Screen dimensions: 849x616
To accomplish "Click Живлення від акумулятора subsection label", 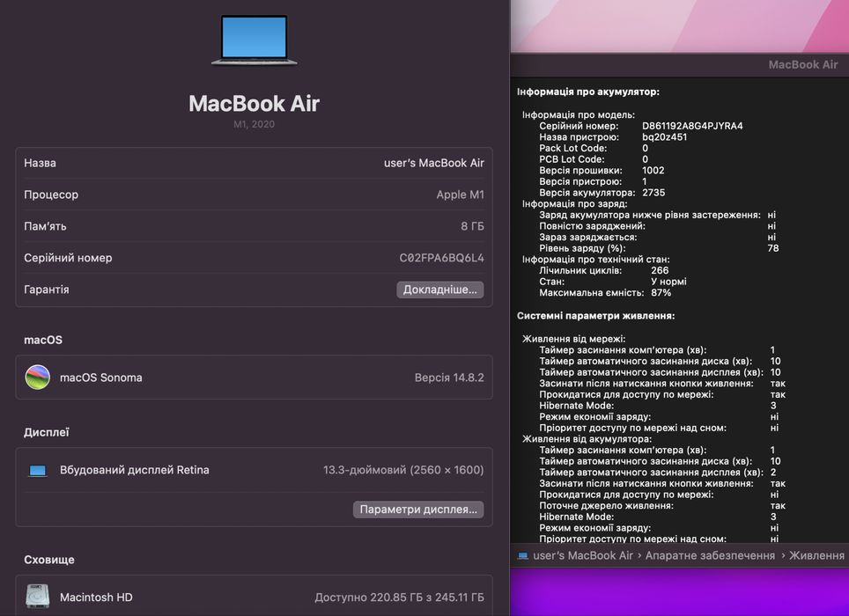I will (587, 438).
